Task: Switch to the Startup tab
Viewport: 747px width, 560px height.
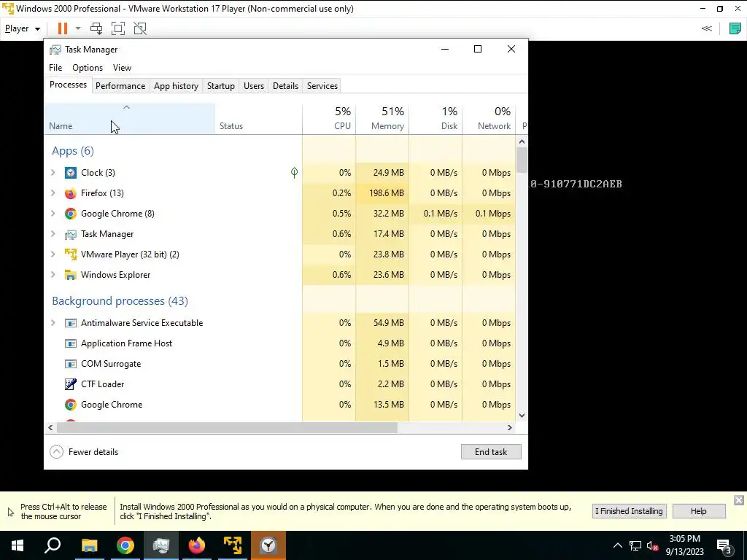Action: click(x=220, y=86)
